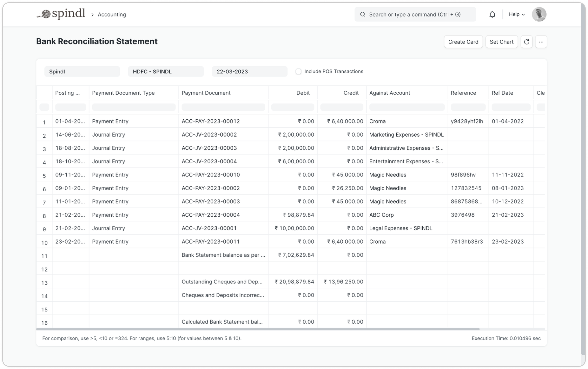Click the Debit column filter box

pyautogui.click(x=292, y=107)
